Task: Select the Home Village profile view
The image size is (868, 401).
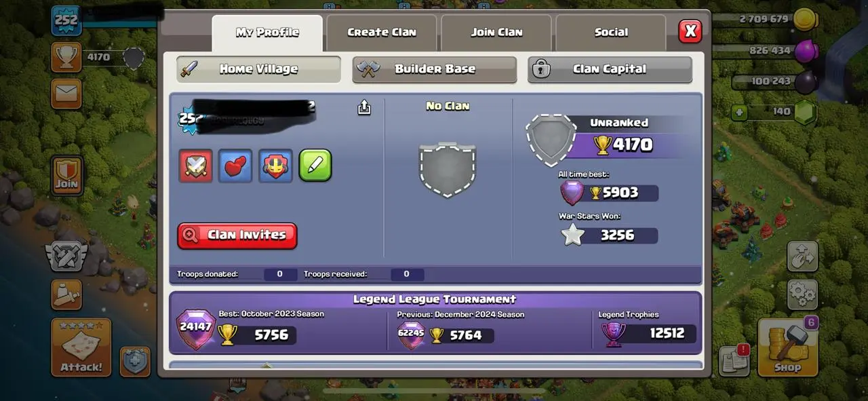Action: coord(258,69)
